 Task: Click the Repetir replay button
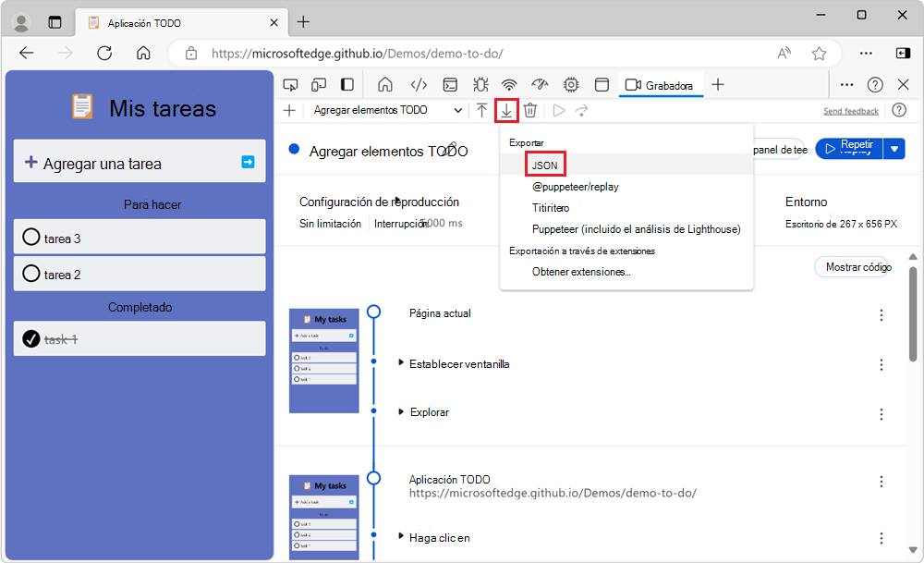tap(849, 148)
